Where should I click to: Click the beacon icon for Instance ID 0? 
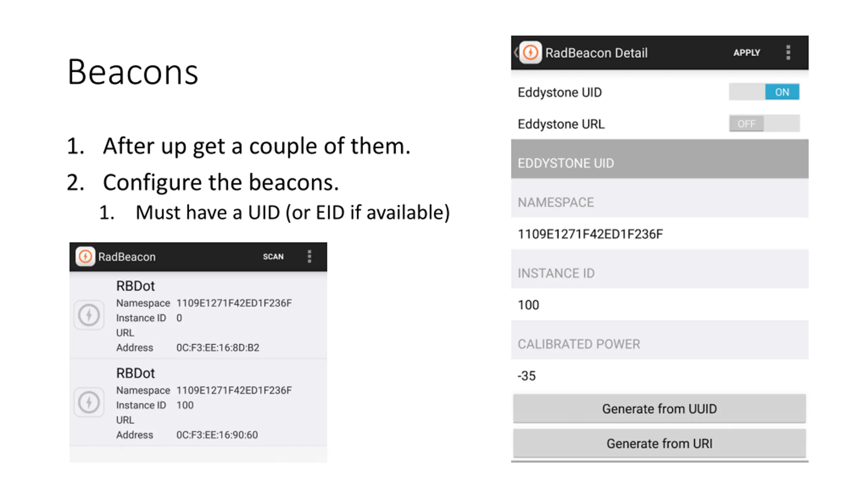tap(89, 315)
